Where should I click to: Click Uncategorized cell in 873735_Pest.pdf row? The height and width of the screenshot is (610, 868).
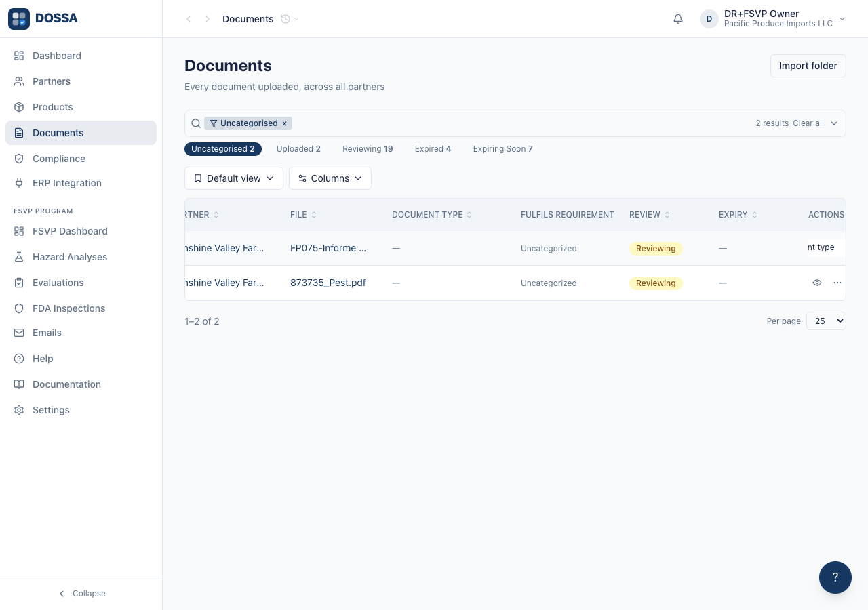click(x=549, y=283)
